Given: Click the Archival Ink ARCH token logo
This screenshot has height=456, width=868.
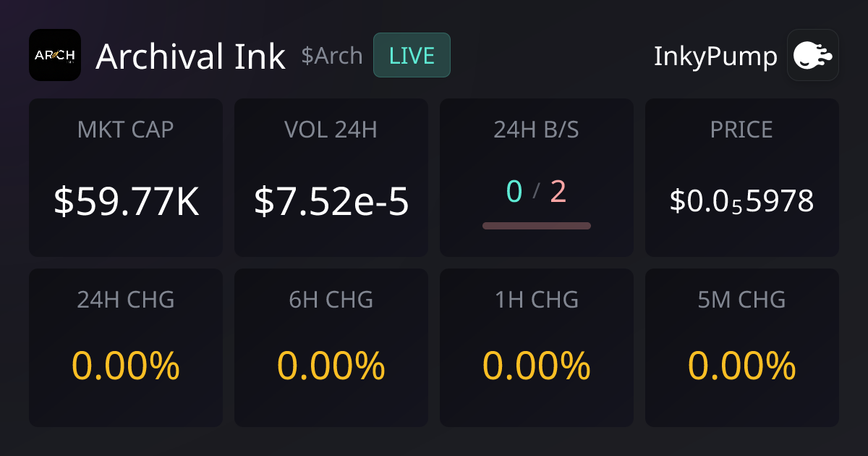Looking at the screenshot, I should click(55, 55).
